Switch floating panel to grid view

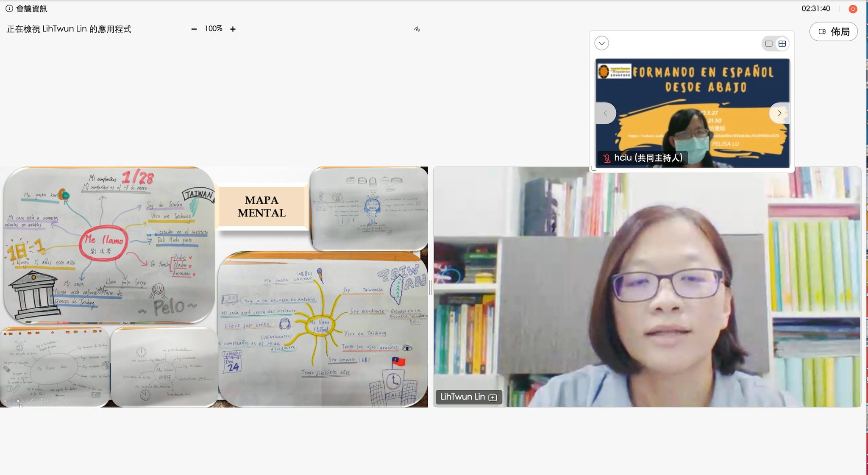(x=782, y=44)
